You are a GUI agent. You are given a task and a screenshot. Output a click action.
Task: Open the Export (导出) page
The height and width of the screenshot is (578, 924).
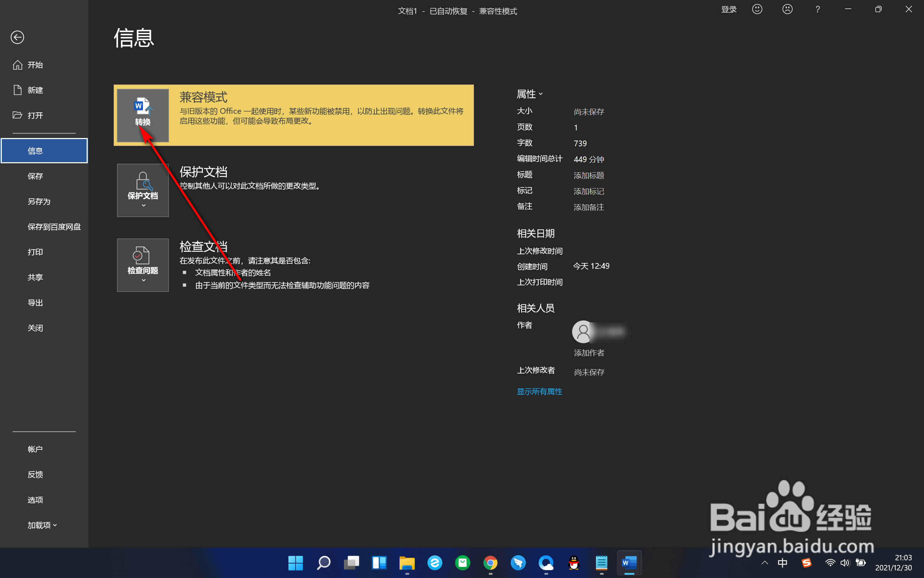(x=44, y=303)
